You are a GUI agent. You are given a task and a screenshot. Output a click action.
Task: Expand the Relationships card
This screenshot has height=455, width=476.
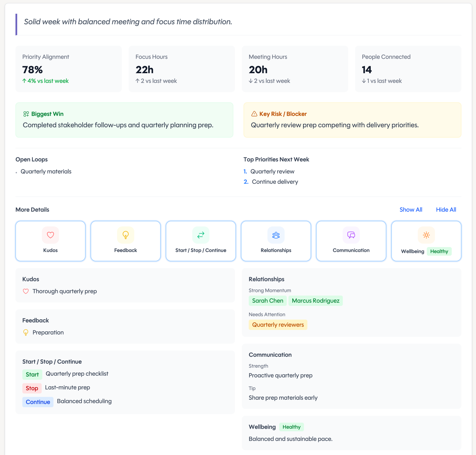(x=276, y=241)
